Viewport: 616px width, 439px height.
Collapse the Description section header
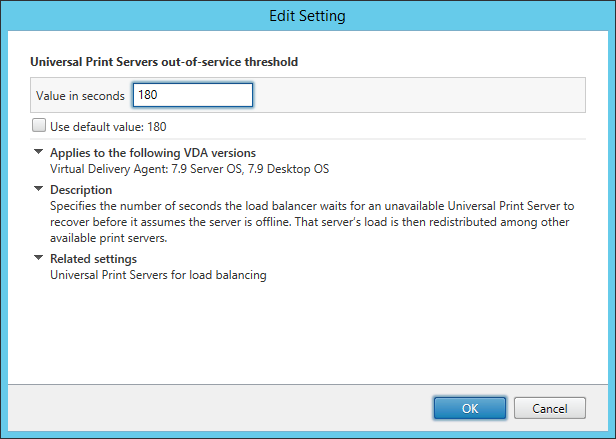pyautogui.click(x=81, y=189)
